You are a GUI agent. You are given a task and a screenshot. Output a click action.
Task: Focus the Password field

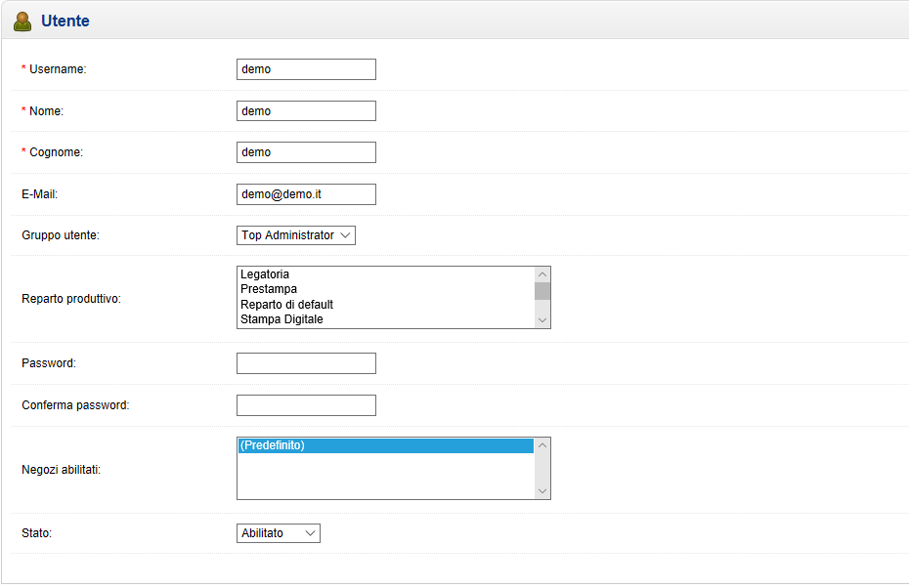(x=306, y=363)
